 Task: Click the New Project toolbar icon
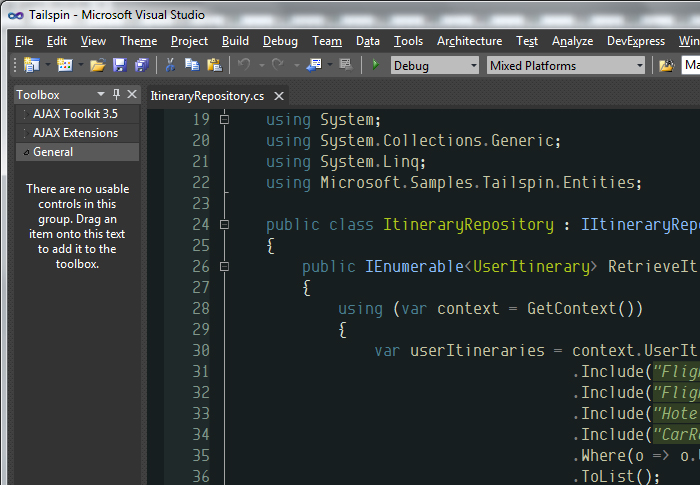click(31, 65)
